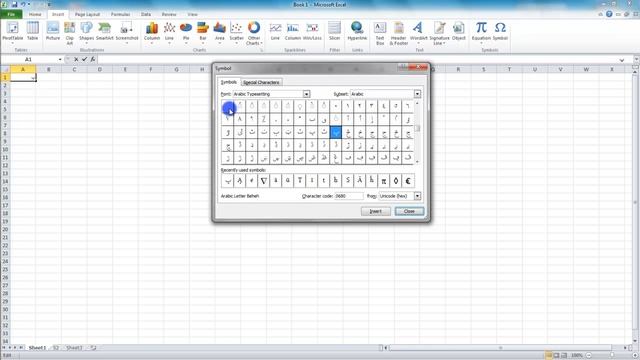Viewport: 640px width, 360px height.
Task: Open the Insert Function dialog
Action: pos(93,59)
